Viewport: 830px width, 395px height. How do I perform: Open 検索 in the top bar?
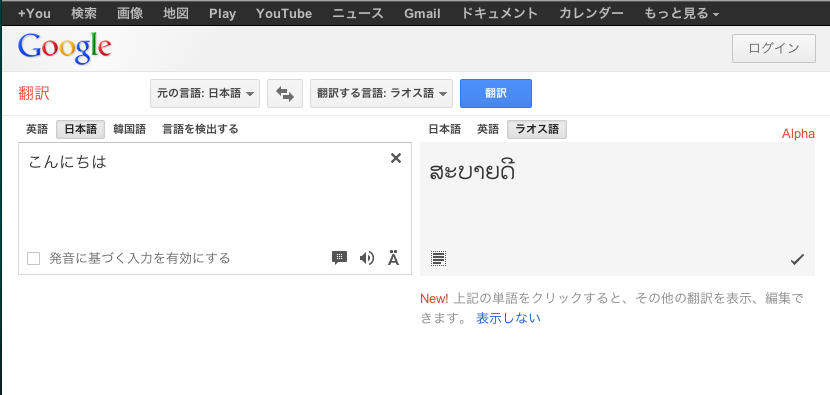(x=84, y=13)
